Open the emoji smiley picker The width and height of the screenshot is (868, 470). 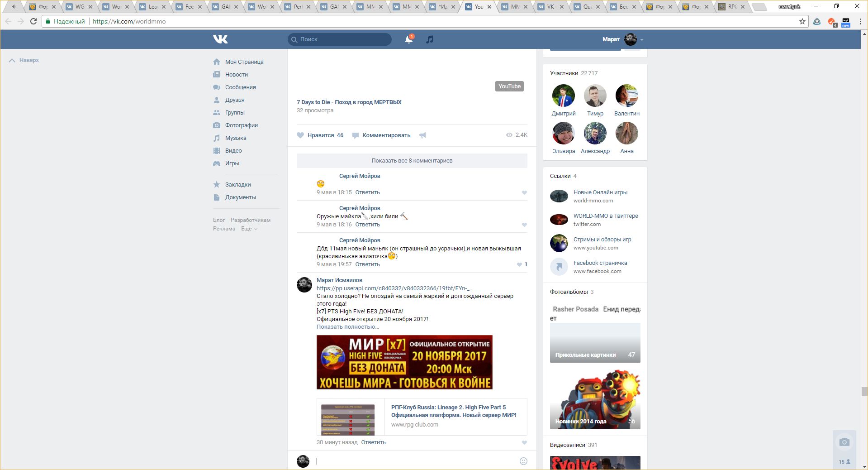(523, 461)
